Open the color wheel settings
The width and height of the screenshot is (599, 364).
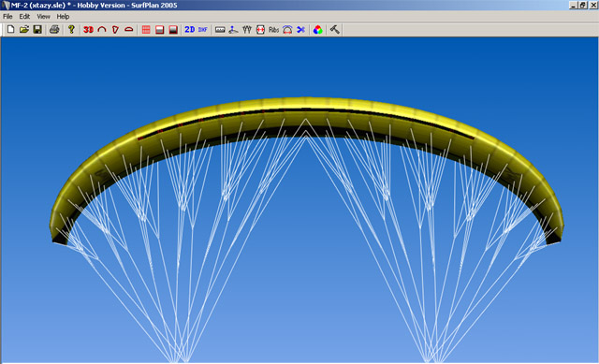[317, 29]
